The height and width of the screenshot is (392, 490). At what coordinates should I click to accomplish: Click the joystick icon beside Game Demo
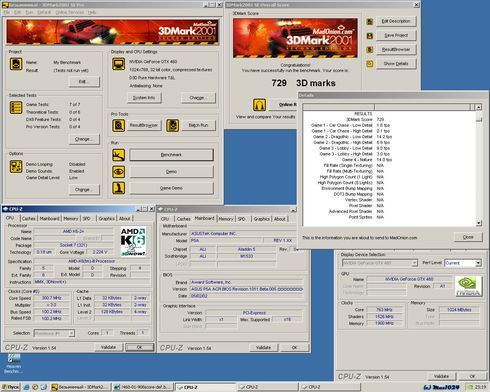[x=119, y=188]
